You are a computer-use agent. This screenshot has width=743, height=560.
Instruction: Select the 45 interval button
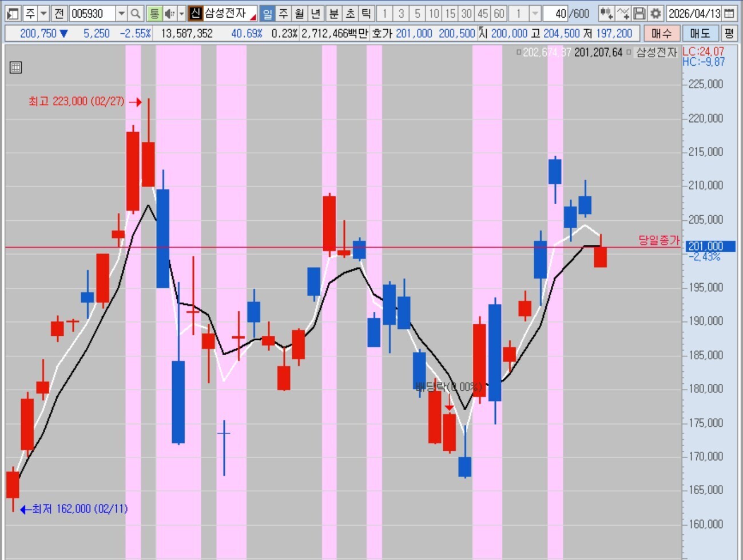pyautogui.click(x=483, y=13)
